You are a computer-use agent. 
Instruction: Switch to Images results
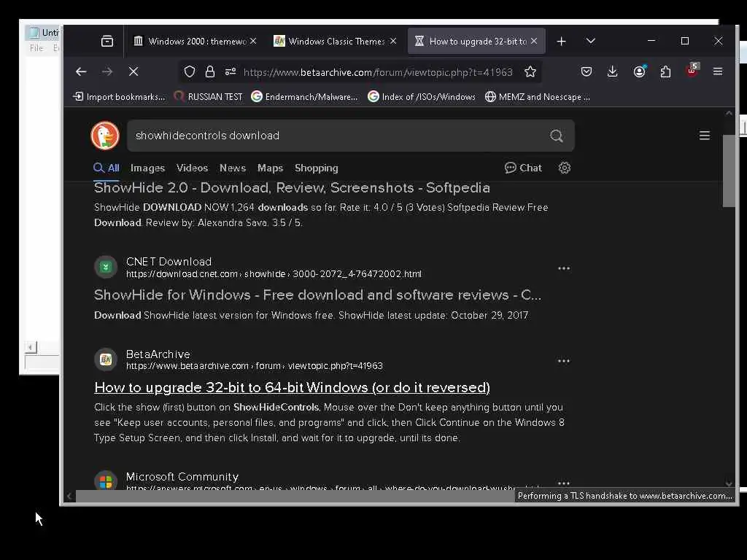click(x=147, y=168)
